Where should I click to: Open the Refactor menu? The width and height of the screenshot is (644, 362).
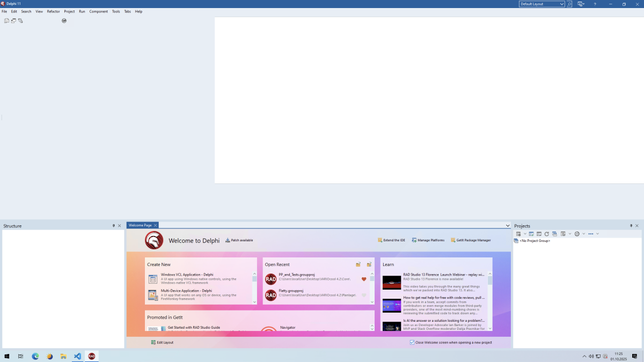click(x=53, y=11)
